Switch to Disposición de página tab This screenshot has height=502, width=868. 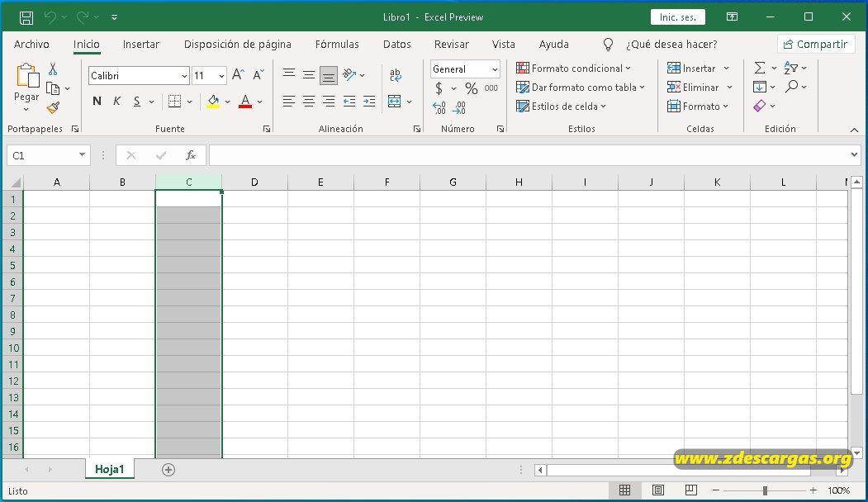point(238,45)
